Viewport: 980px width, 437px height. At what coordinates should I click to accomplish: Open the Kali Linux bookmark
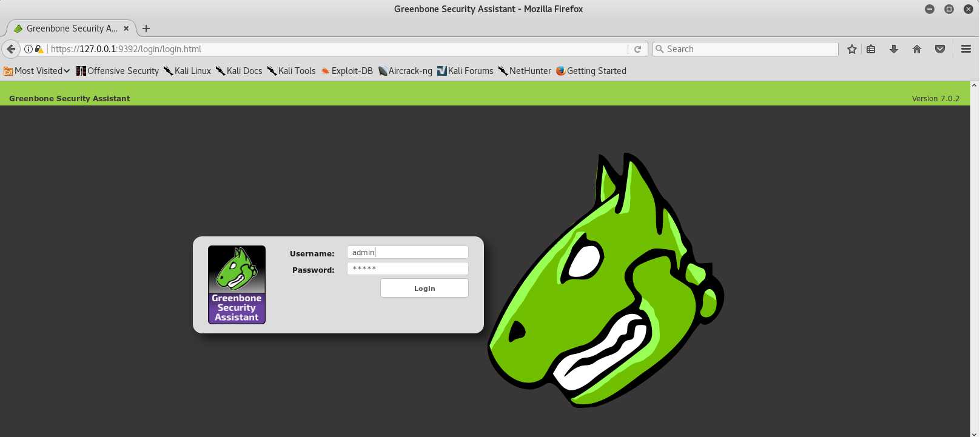coord(187,71)
